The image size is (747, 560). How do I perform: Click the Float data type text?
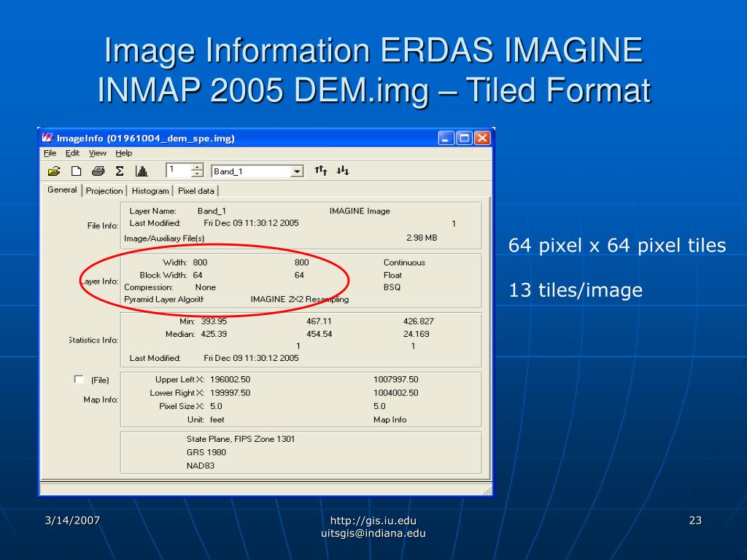[x=392, y=275]
